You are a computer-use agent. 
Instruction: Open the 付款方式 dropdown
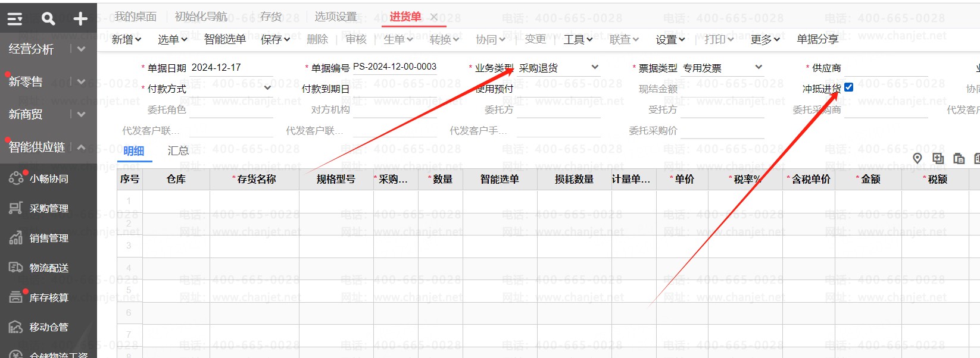[267, 88]
